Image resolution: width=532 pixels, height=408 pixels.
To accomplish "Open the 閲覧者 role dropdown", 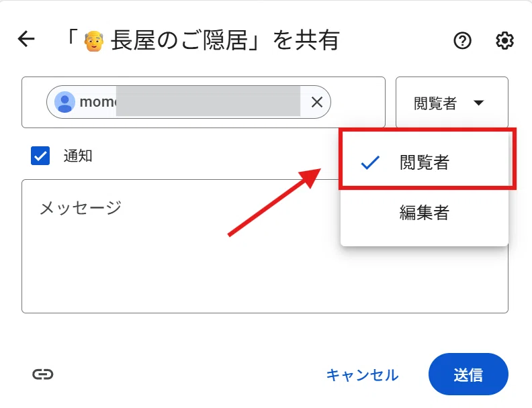I will tap(452, 103).
